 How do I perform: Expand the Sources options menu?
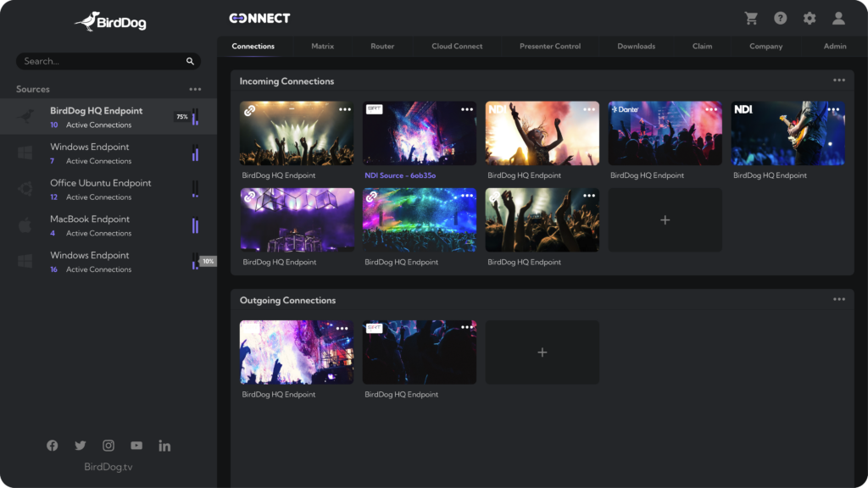point(195,90)
